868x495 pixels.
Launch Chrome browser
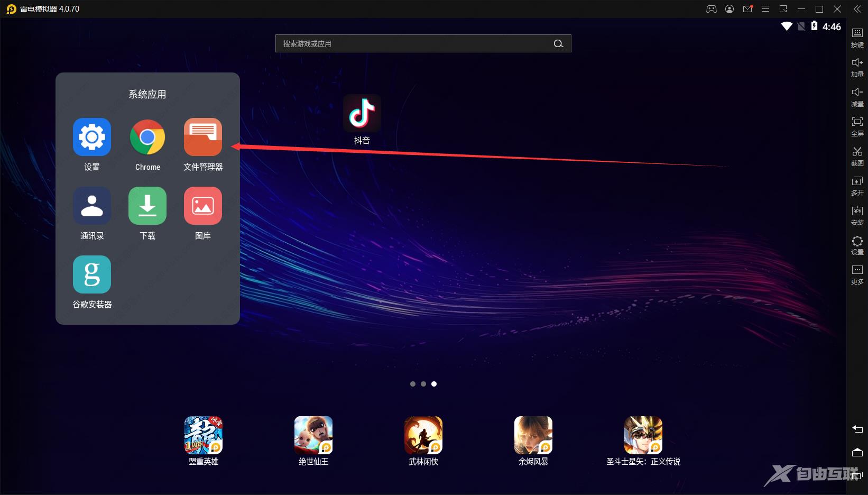tap(147, 137)
